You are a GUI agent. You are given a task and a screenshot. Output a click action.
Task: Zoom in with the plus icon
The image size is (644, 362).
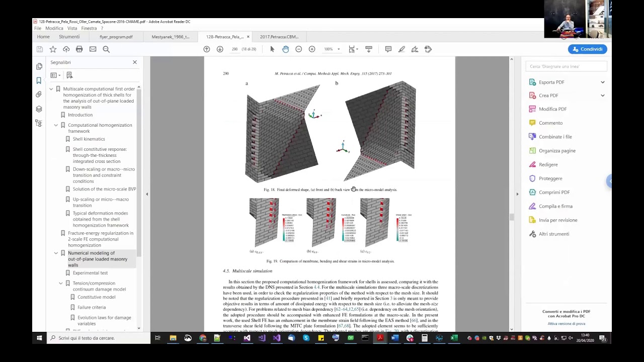312,49
